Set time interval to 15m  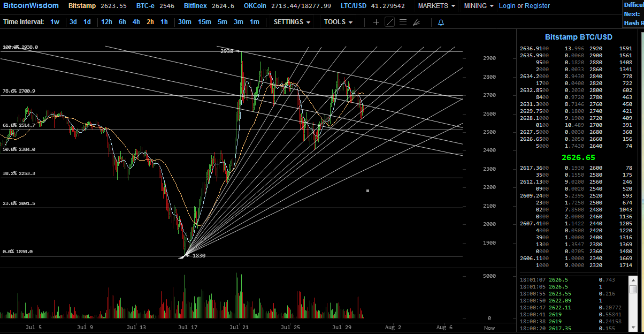click(204, 22)
